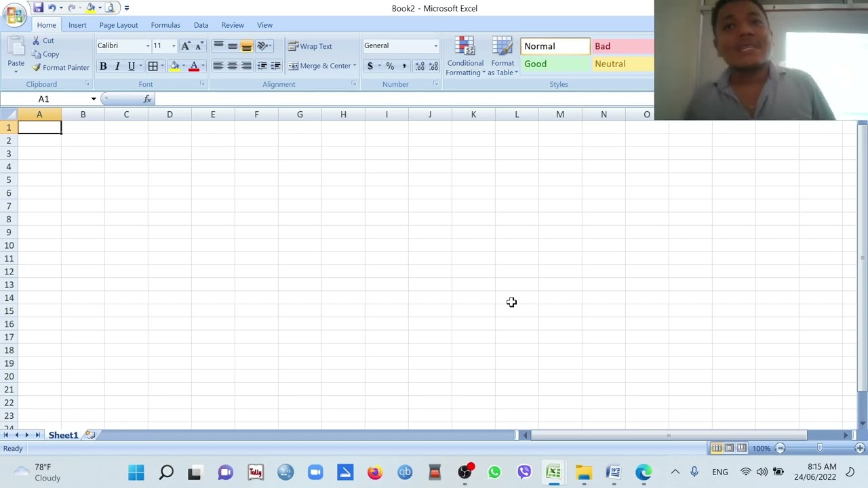Open the Calibri font name dropdown
This screenshot has height=488, width=868.
(x=148, y=45)
